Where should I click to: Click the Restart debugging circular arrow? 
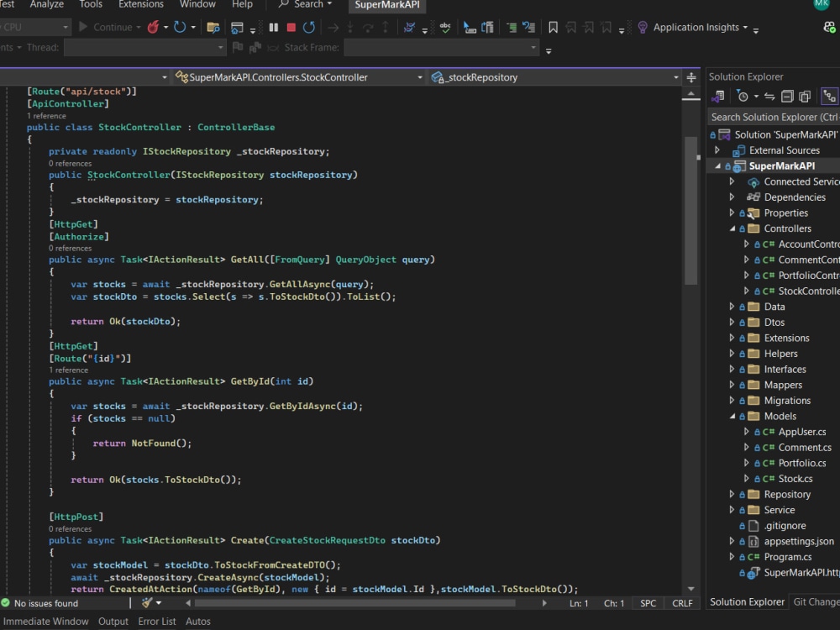(x=309, y=28)
